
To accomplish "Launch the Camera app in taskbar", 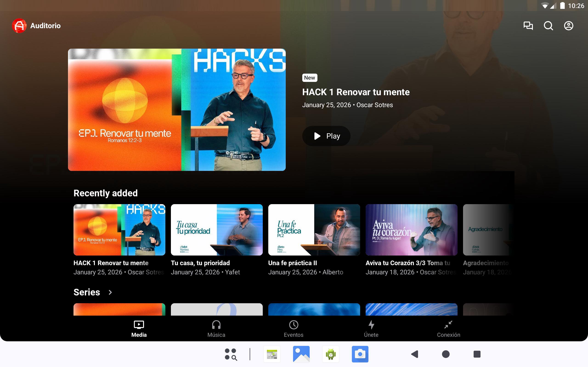I will tap(360, 354).
